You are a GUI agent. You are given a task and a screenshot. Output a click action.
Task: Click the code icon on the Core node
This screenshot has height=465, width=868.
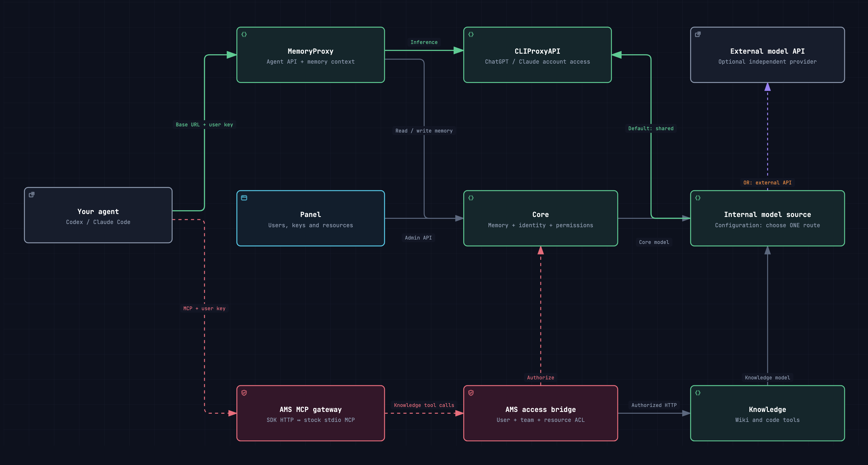click(471, 198)
